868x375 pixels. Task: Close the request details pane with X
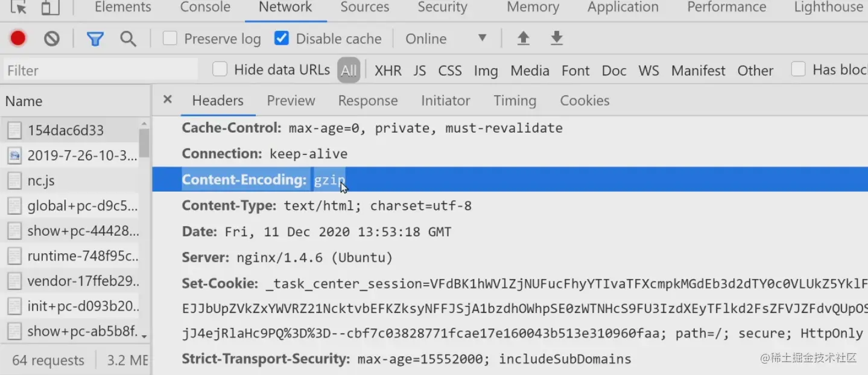(x=168, y=99)
